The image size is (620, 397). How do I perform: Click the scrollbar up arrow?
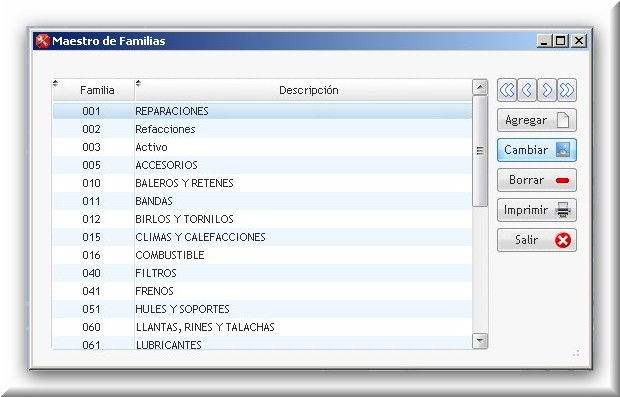click(x=480, y=87)
